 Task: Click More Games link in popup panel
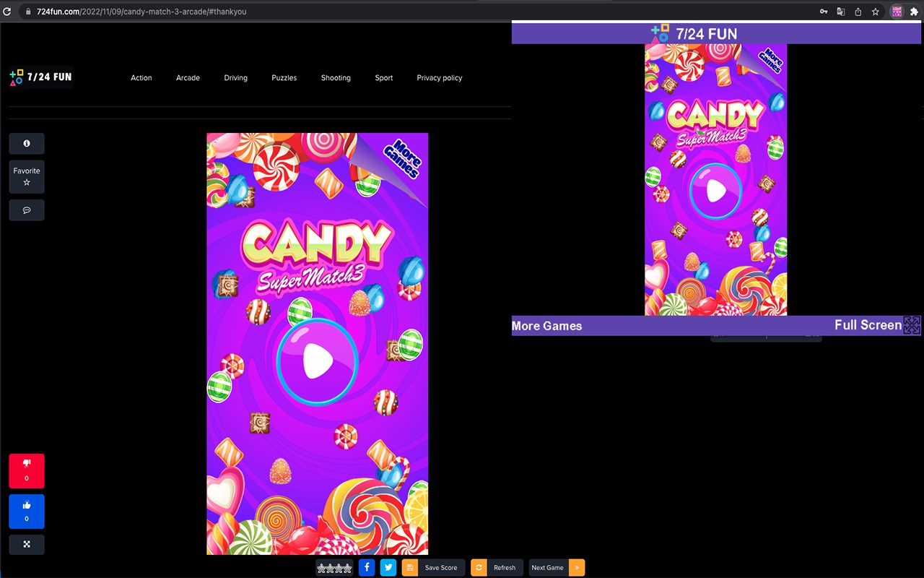546,326
